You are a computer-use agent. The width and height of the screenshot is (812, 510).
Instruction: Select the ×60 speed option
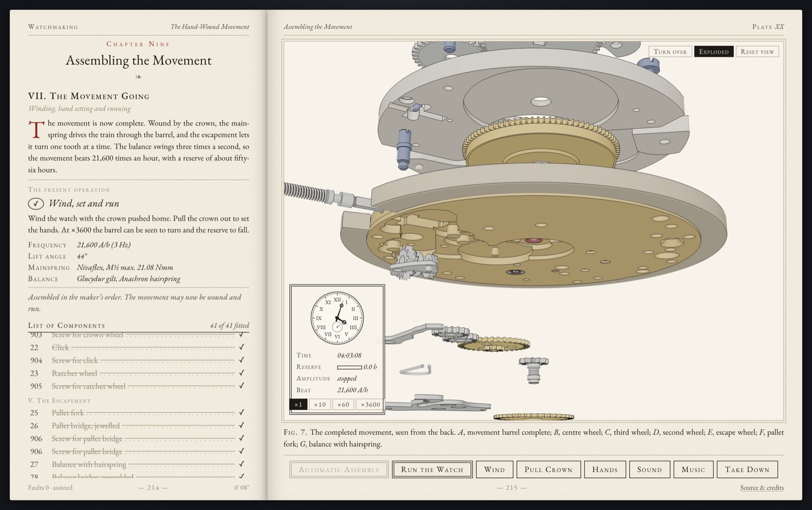point(343,404)
